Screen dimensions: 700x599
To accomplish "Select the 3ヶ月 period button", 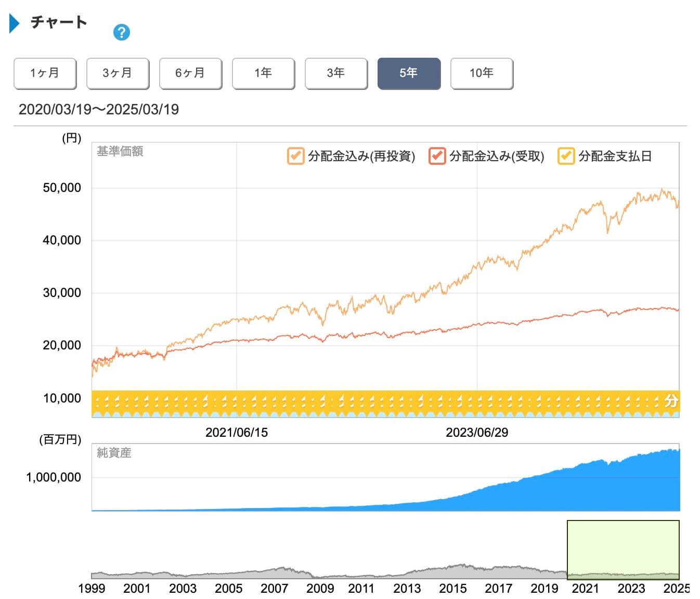I will click(x=118, y=73).
